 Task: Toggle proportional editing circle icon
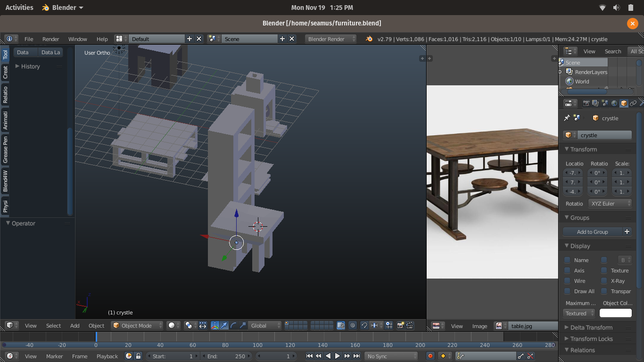coord(352,325)
